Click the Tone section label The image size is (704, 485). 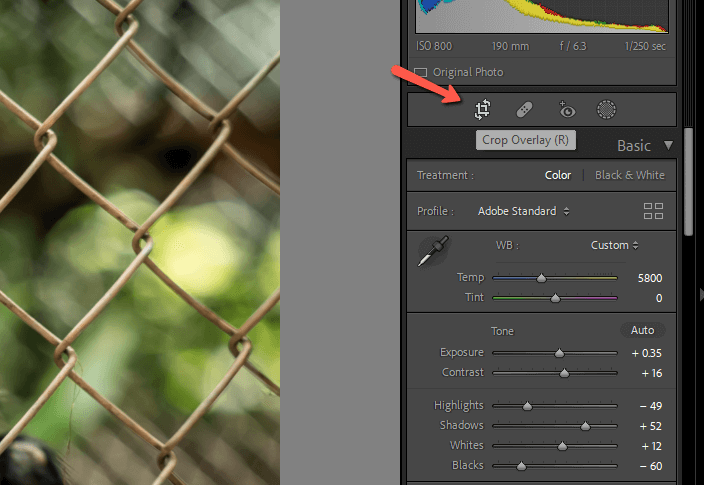(x=502, y=331)
